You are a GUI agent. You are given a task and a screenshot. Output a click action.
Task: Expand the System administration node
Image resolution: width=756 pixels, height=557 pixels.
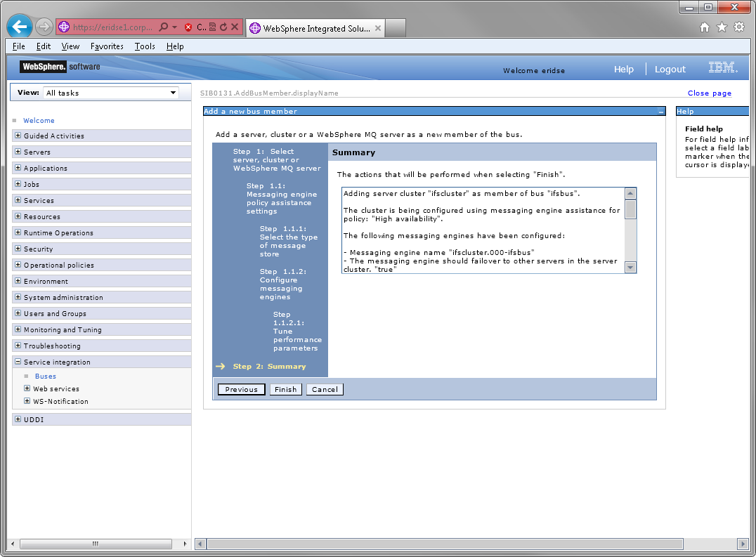[x=18, y=297]
